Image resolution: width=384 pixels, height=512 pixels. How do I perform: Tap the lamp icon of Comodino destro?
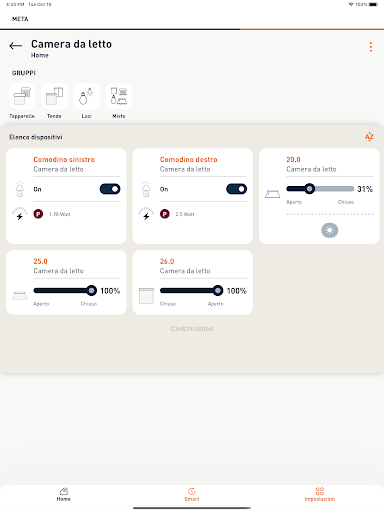pos(146,189)
